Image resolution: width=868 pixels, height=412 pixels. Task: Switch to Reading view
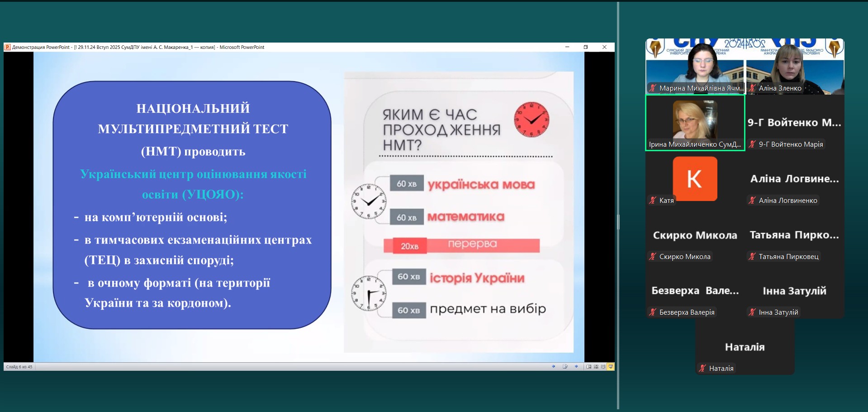[x=603, y=367]
